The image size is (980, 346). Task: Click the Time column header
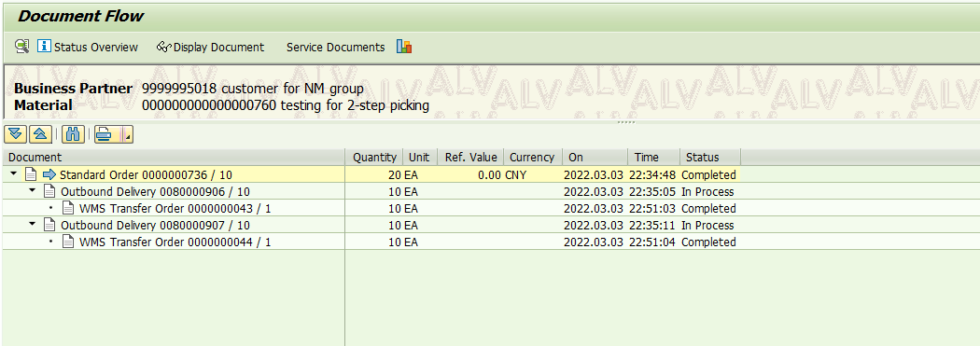653,158
